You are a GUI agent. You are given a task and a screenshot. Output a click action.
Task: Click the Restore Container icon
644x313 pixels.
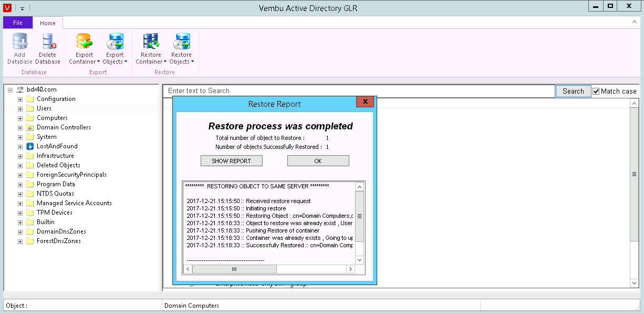[151, 41]
